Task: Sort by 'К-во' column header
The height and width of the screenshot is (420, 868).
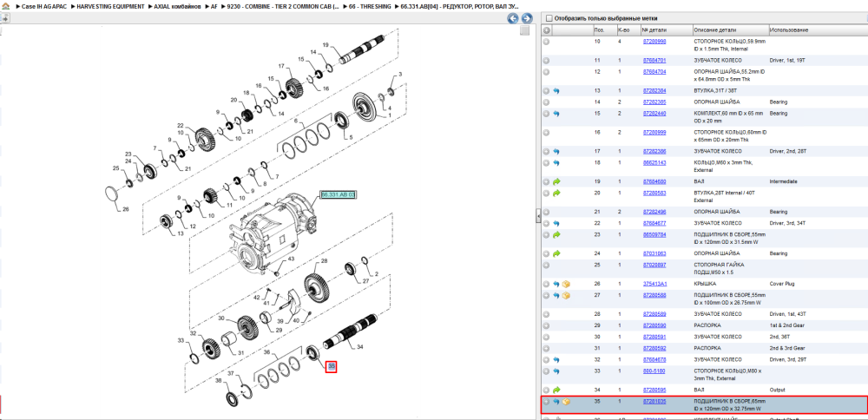Action: [x=628, y=30]
